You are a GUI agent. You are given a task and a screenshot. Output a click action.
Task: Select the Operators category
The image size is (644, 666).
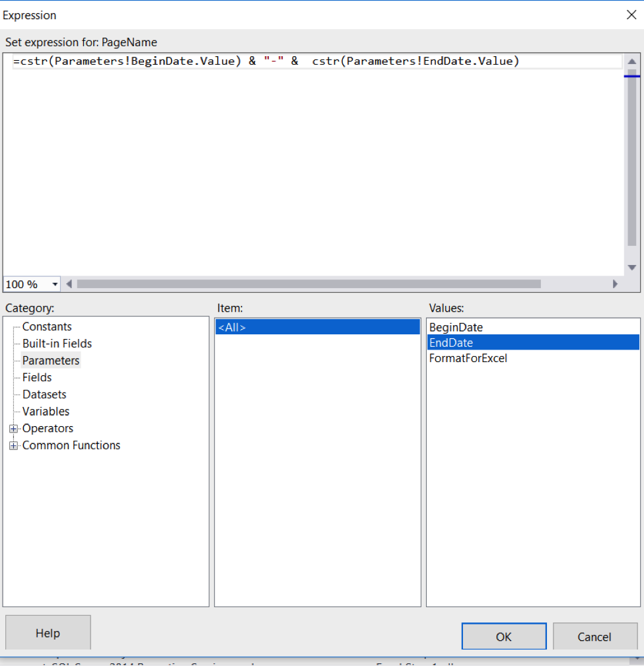click(x=48, y=429)
